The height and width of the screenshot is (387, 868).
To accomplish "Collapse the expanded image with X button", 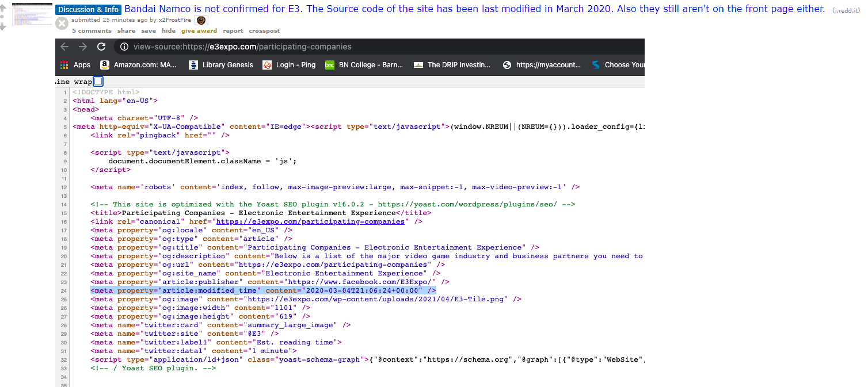I will [x=62, y=23].
